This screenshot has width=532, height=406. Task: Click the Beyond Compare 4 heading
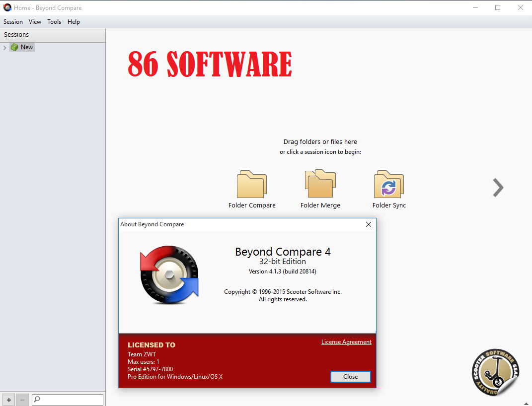pos(283,252)
